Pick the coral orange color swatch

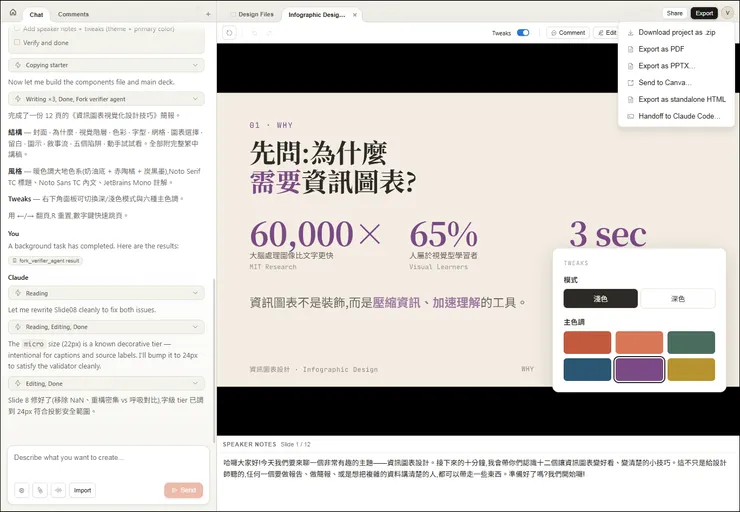click(x=639, y=343)
